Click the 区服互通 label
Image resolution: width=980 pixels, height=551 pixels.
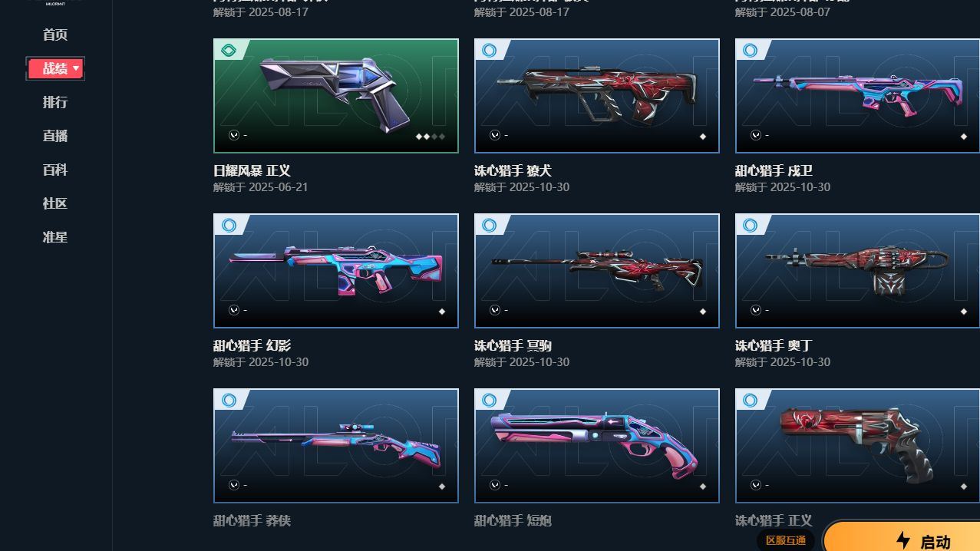click(x=786, y=540)
